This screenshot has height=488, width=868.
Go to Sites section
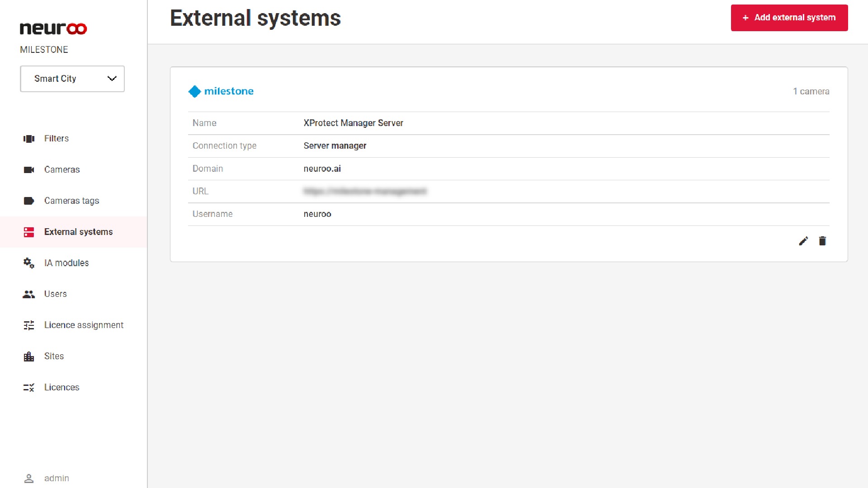(54, 357)
